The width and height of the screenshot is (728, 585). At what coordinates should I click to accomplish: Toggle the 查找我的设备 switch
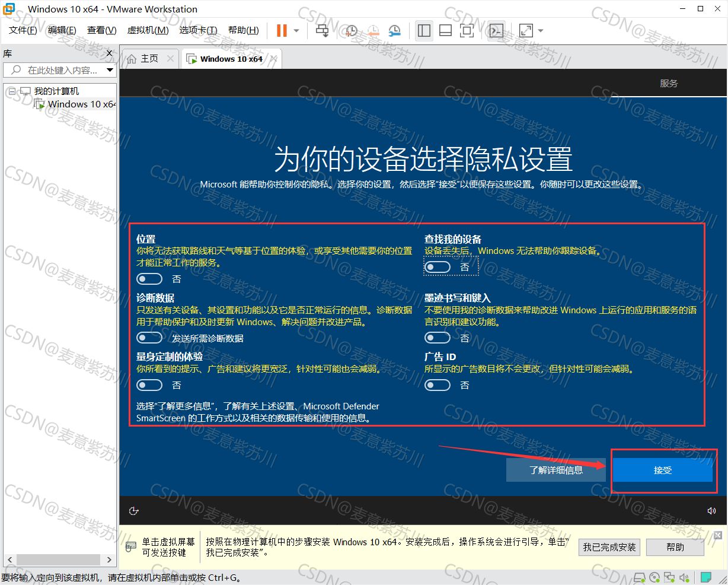(438, 267)
